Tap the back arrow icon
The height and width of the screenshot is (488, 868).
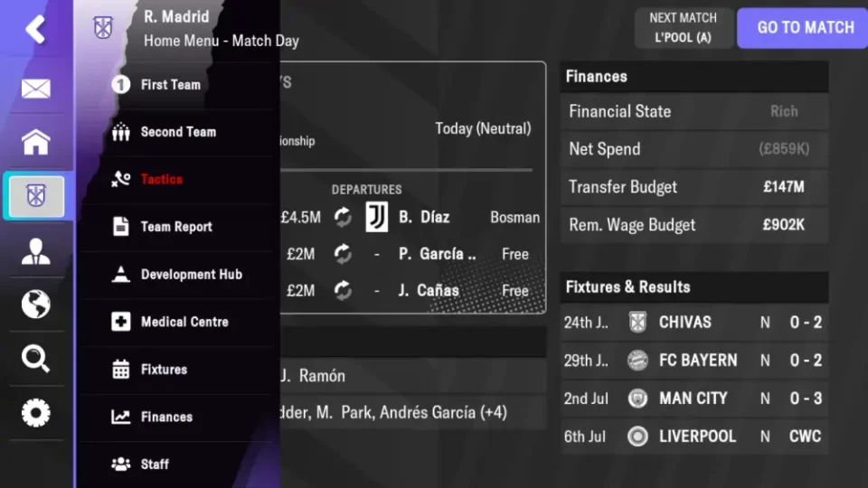point(35,30)
